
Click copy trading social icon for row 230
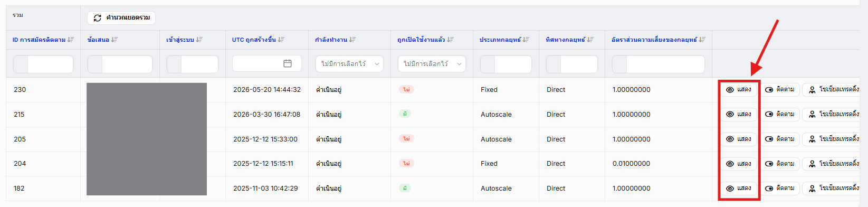(x=812, y=90)
